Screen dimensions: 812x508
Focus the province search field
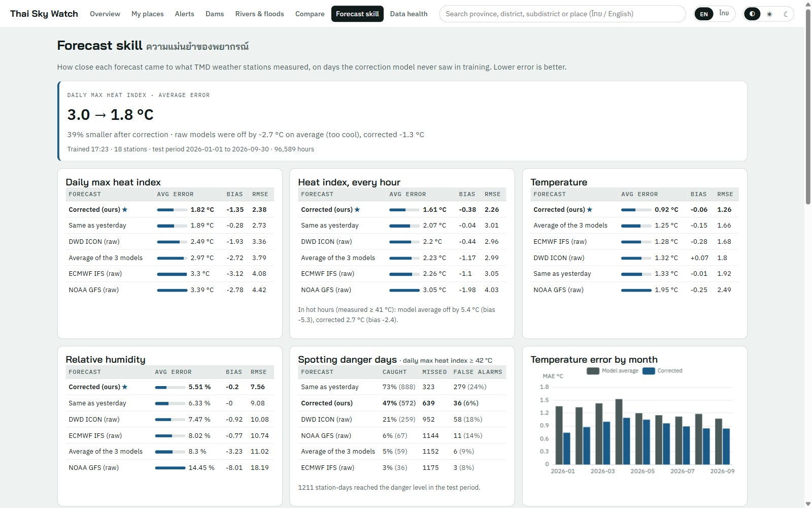click(x=562, y=14)
